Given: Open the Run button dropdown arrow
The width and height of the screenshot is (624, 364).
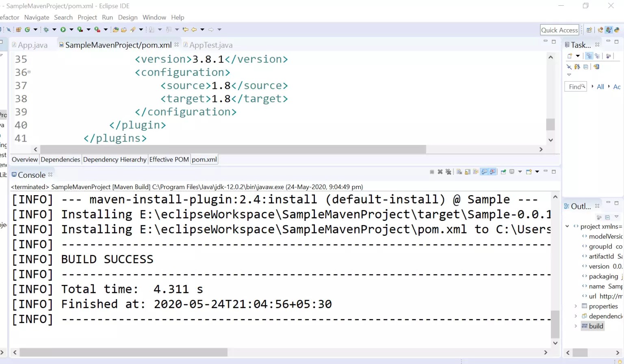Looking at the screenshot, I should point(71,29).
